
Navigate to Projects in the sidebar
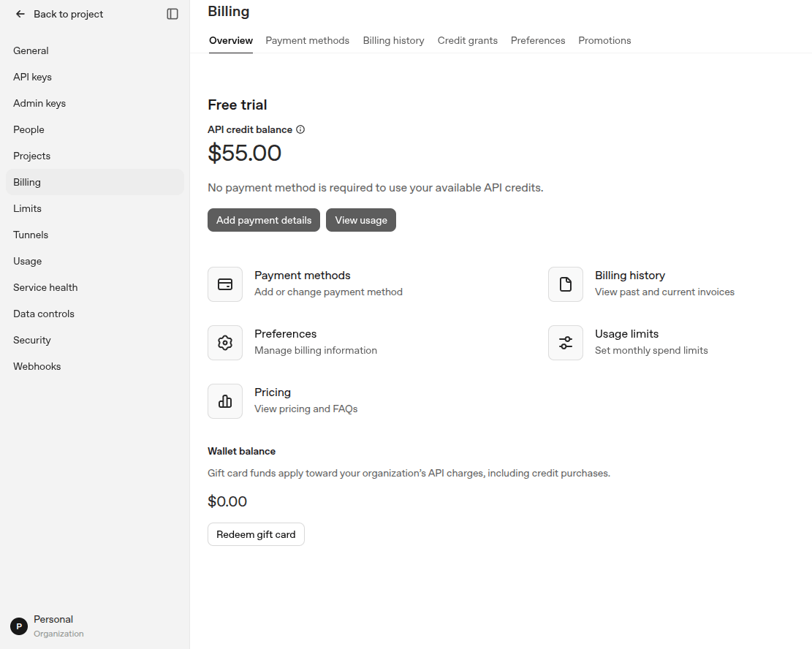(95, 156)
